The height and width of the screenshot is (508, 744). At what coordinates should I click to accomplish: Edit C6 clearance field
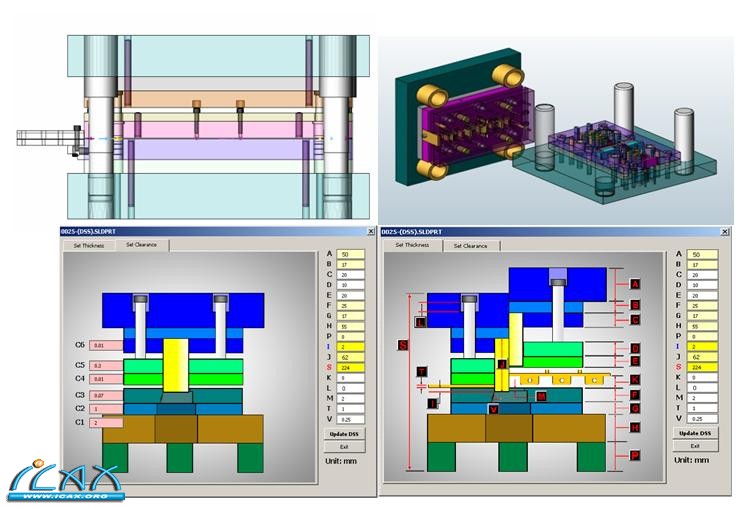(106, 345)
